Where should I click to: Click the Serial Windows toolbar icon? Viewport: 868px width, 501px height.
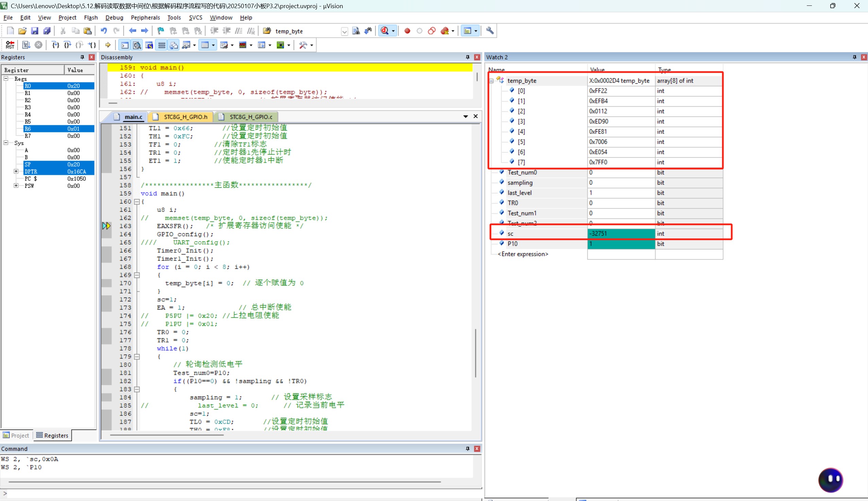224,45
